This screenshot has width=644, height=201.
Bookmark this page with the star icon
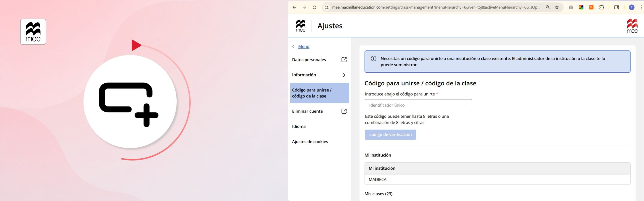[x=557, y=7]
